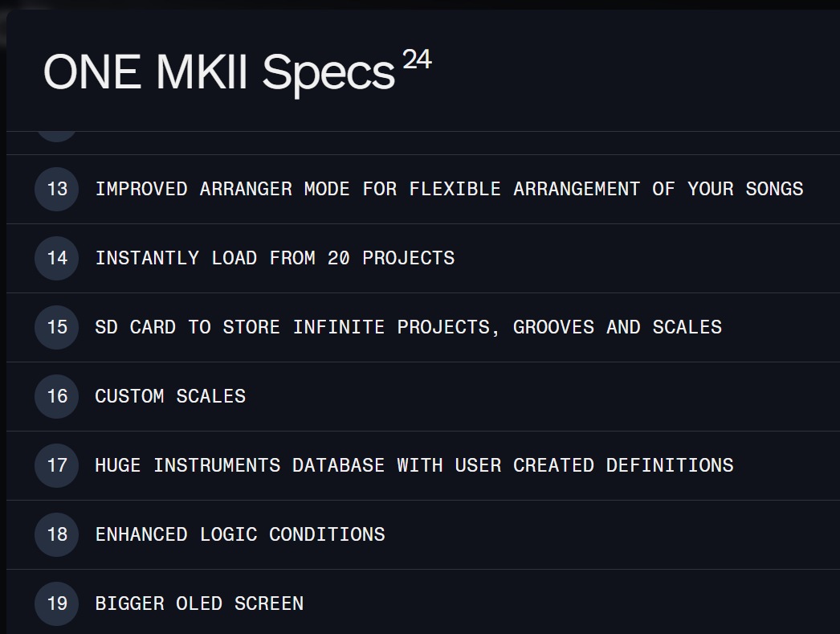
Task: Click the partially hidden badge above item 13
Action: click(57, 137)
